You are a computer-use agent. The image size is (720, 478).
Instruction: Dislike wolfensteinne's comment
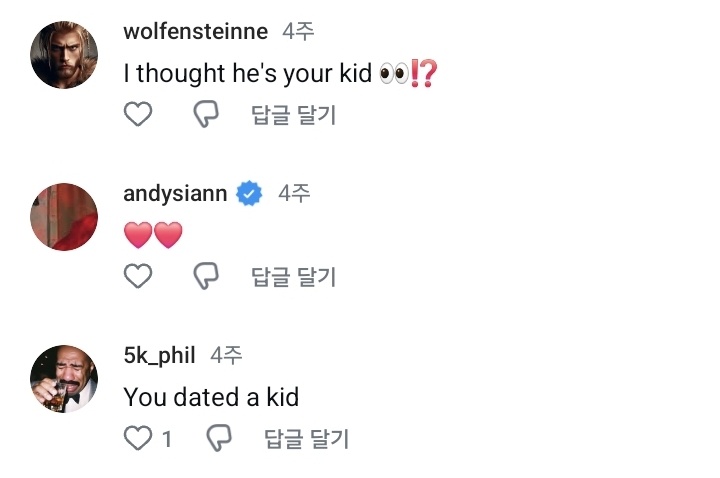(205, 115)
